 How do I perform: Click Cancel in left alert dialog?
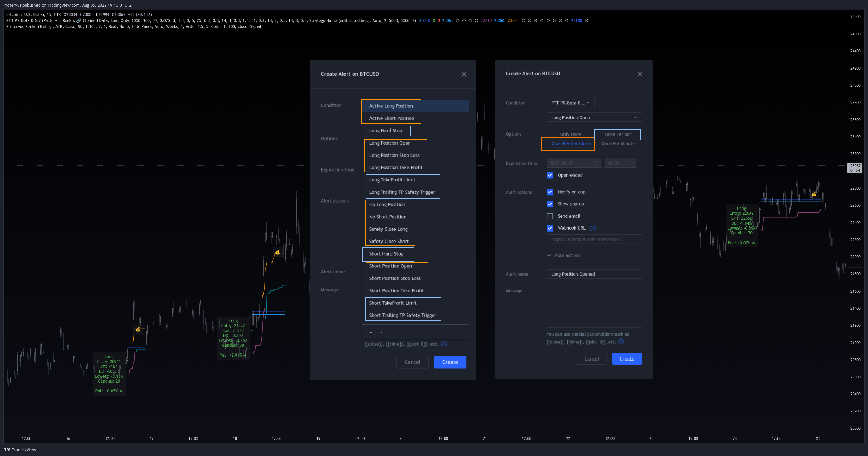click(412, 362)
